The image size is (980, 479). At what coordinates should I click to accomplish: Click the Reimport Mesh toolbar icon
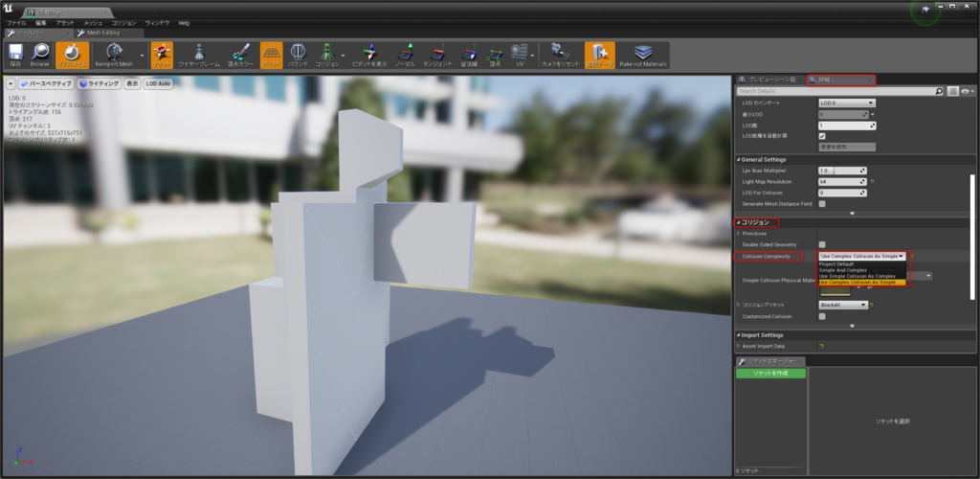pyautogui.click(x=114, y=55)
